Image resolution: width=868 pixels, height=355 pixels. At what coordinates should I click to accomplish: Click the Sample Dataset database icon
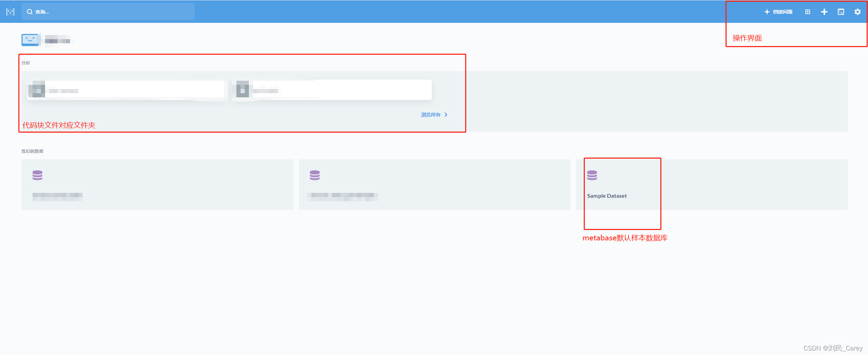click(x=592, y=175)
